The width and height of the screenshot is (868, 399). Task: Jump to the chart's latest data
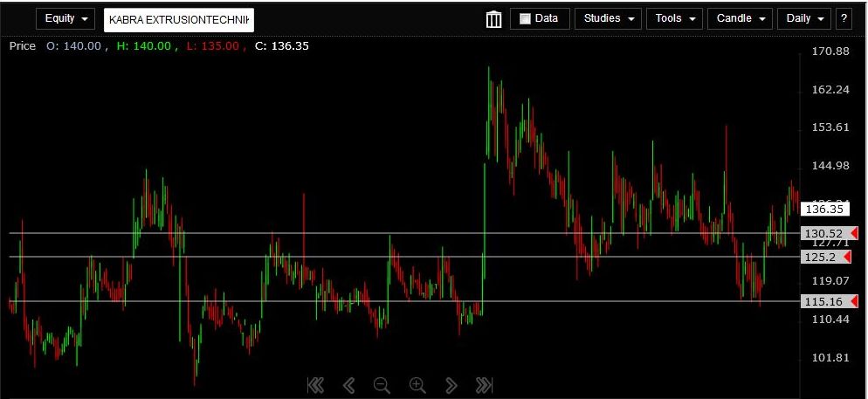pos(485,385)
